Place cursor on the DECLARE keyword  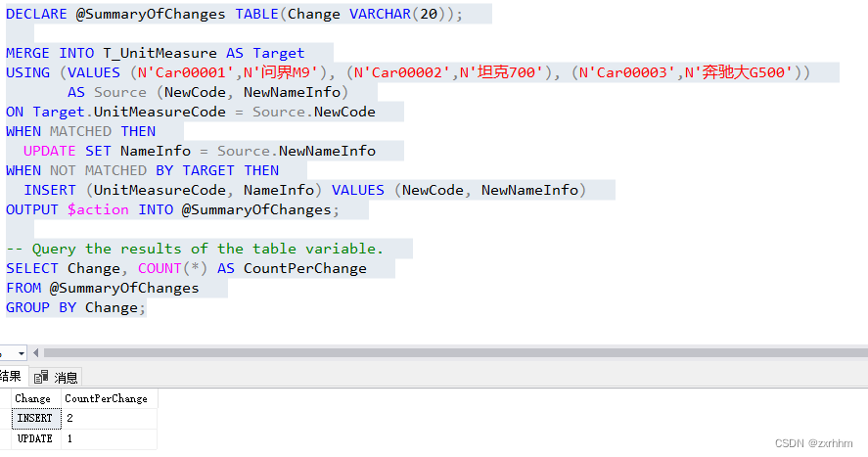[x=36, y=14]
